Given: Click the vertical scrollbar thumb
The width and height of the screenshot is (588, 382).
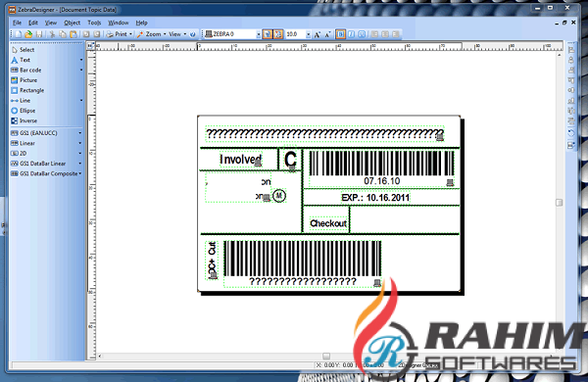Looking at the screenshot, I should 560,203.
